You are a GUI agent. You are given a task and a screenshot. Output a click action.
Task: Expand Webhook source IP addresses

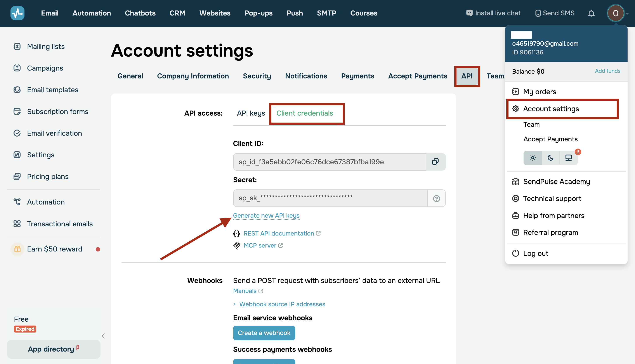tap(279, 304)
